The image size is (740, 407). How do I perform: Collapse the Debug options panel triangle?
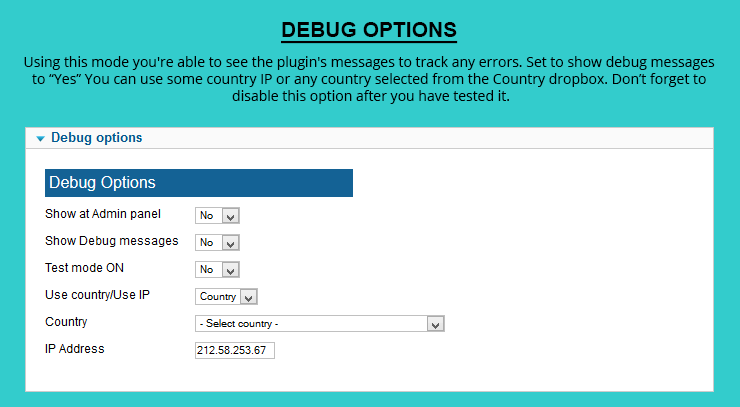pyautogui.click(x=41, y=138)
